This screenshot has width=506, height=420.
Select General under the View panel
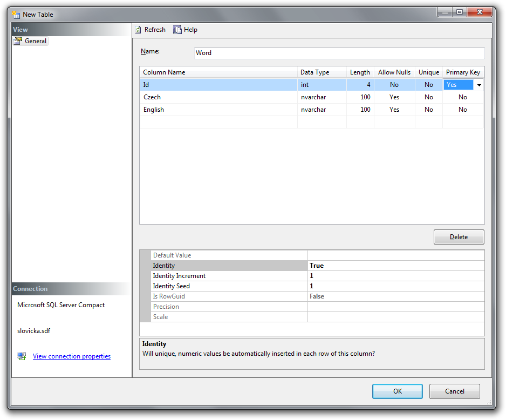(36, 40)
